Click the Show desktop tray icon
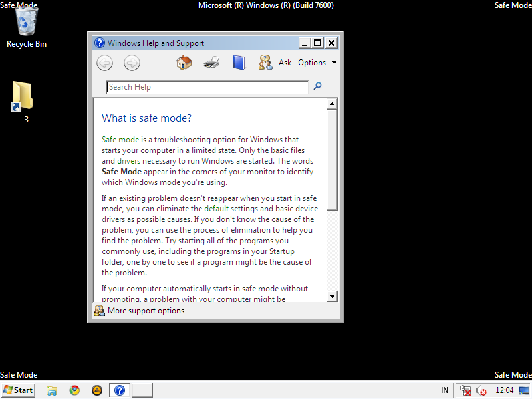This screenshot has width=532, height=399. (524, 390)
